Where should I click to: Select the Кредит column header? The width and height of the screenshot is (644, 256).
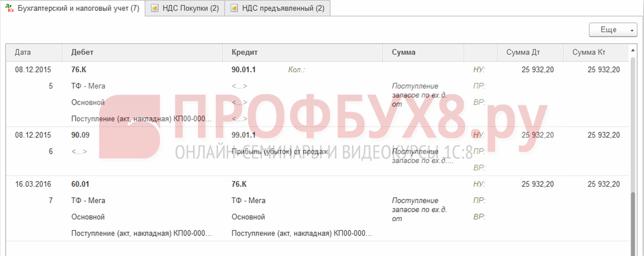tap(244, 52)
